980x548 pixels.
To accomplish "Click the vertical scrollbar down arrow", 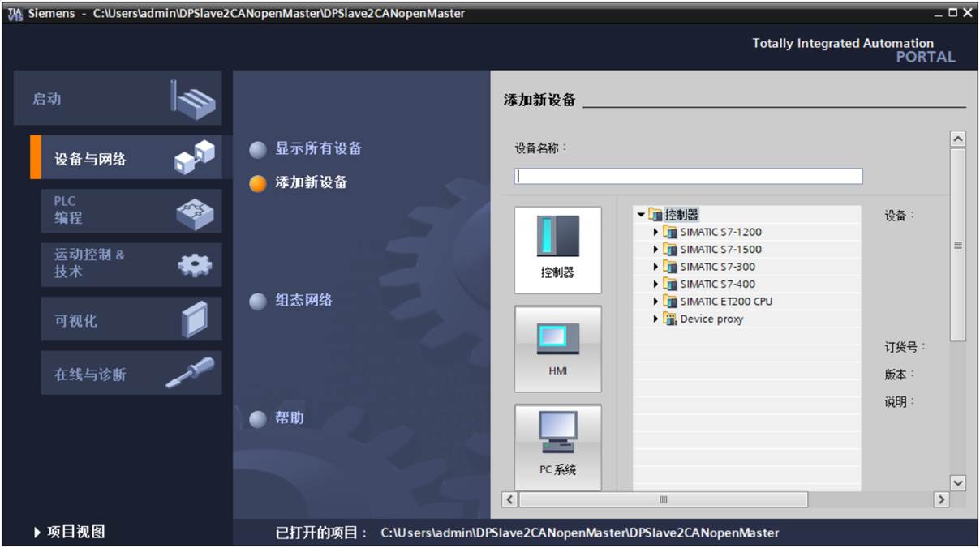I will (x=958, y=482).
